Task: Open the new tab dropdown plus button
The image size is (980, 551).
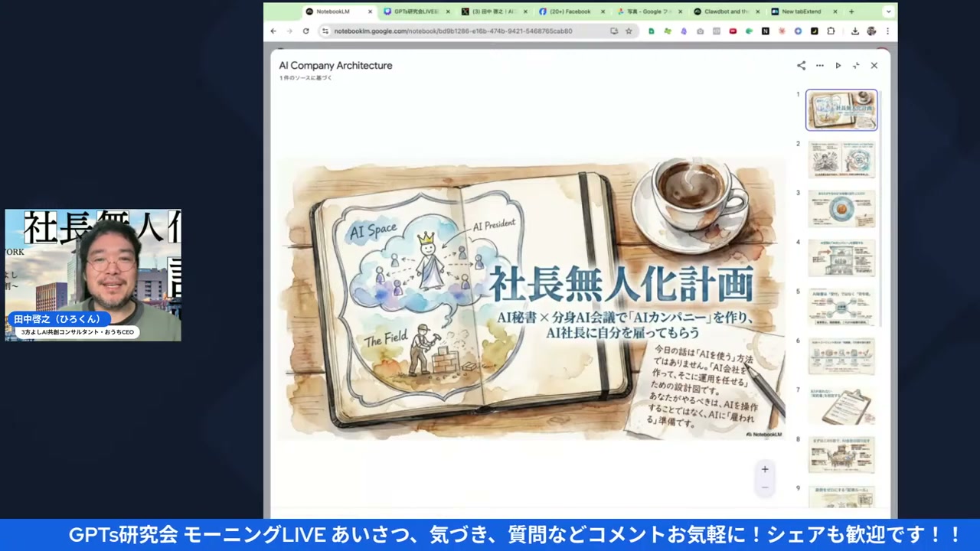Action: pos(851,11)
